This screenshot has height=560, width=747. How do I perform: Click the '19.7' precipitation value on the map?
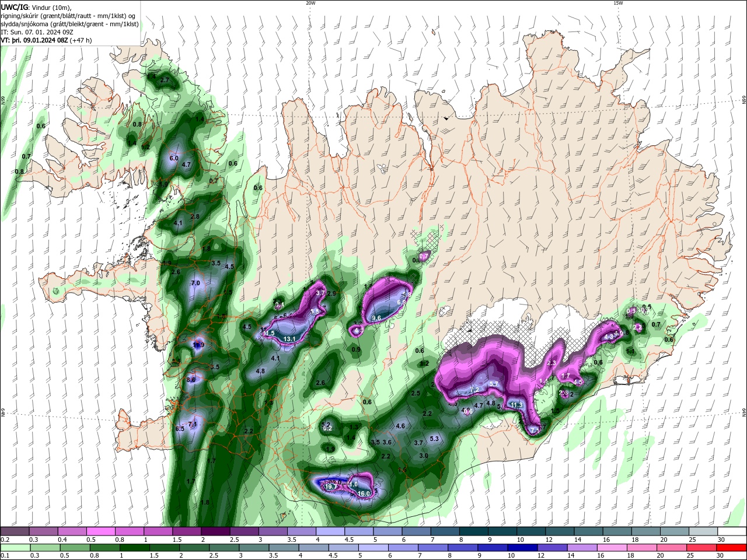[x=330, y=486]
